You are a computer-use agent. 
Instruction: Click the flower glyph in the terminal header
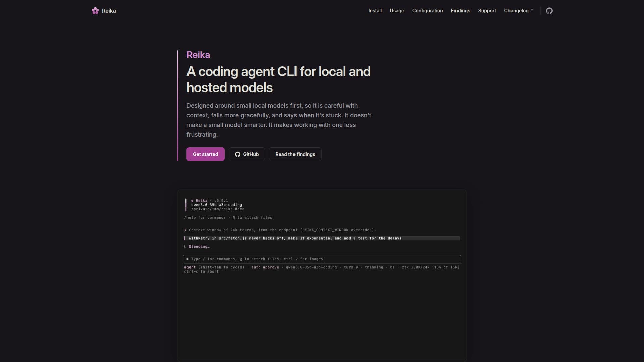[192, 201]
